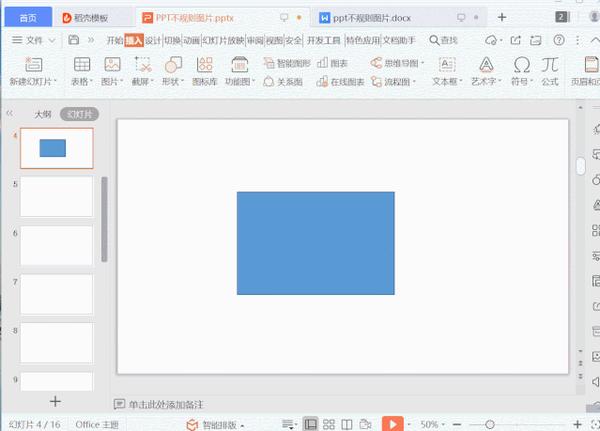
Task: Expand quick access toolbar with double chevron
Action: (91, 40)
